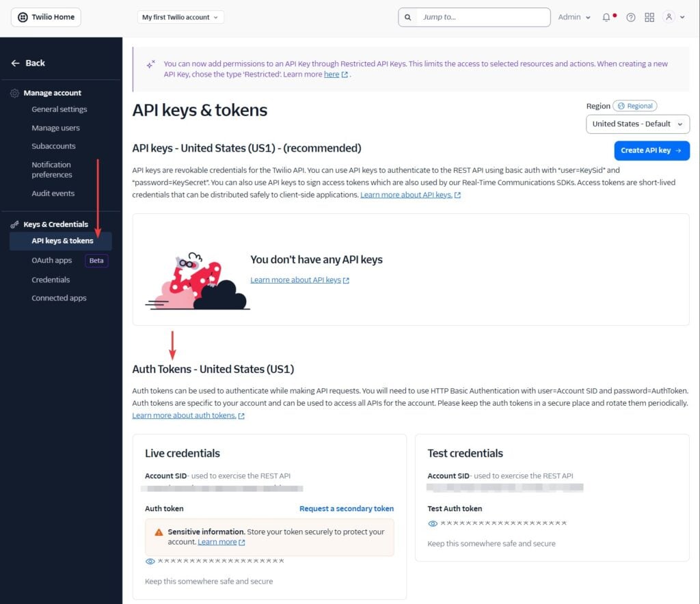
Task: Click the Jump to search field
Action: click(x=482, y=17)
